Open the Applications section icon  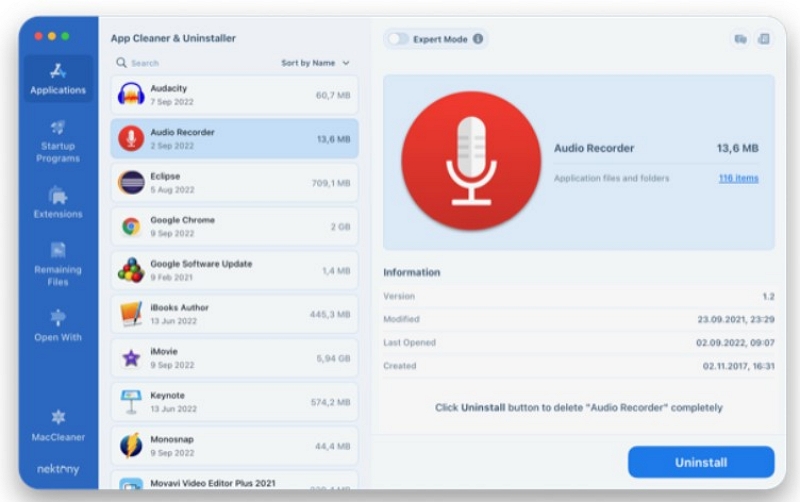[x=58, y=71]
